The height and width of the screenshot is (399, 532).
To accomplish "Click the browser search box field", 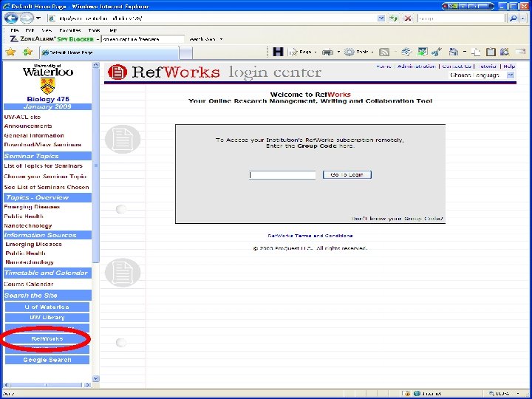I will pos(461,18).
